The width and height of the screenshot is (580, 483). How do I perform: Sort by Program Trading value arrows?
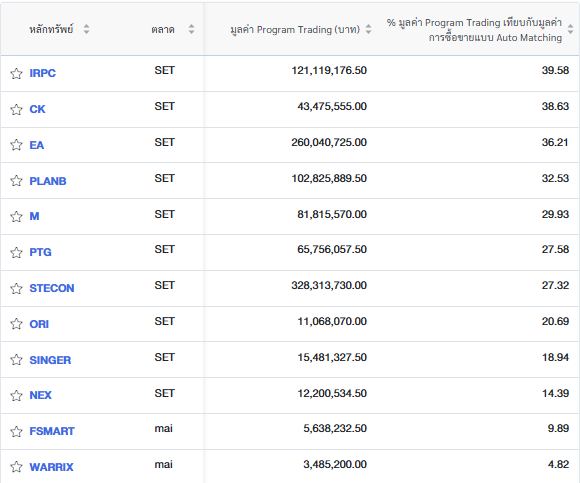click(368, 29)
